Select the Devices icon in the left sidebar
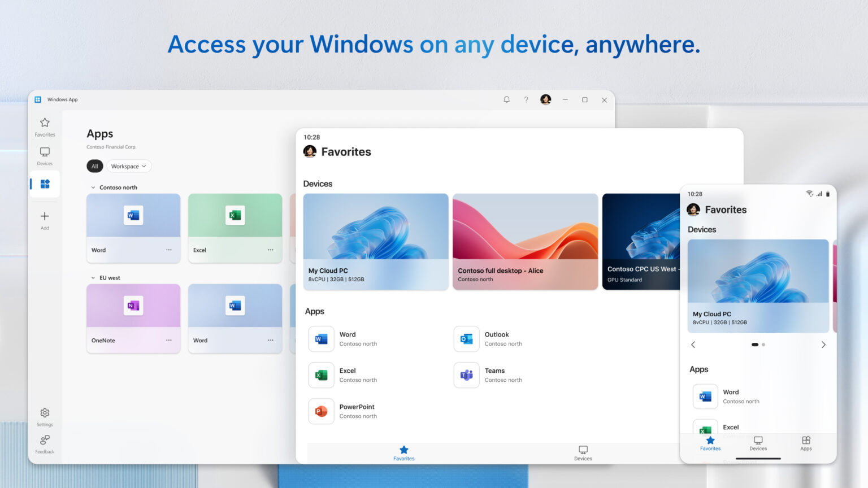868x488 pixels. pyautogui.click(x=44, y=155)
